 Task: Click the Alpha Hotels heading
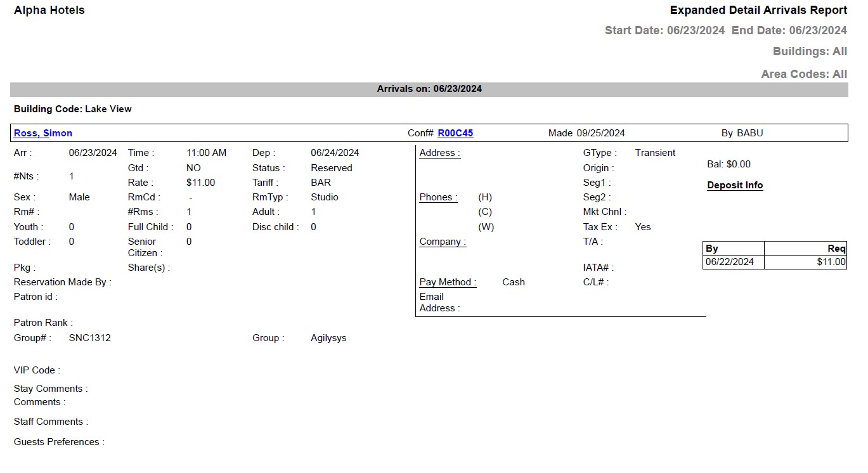pos(49,10)
